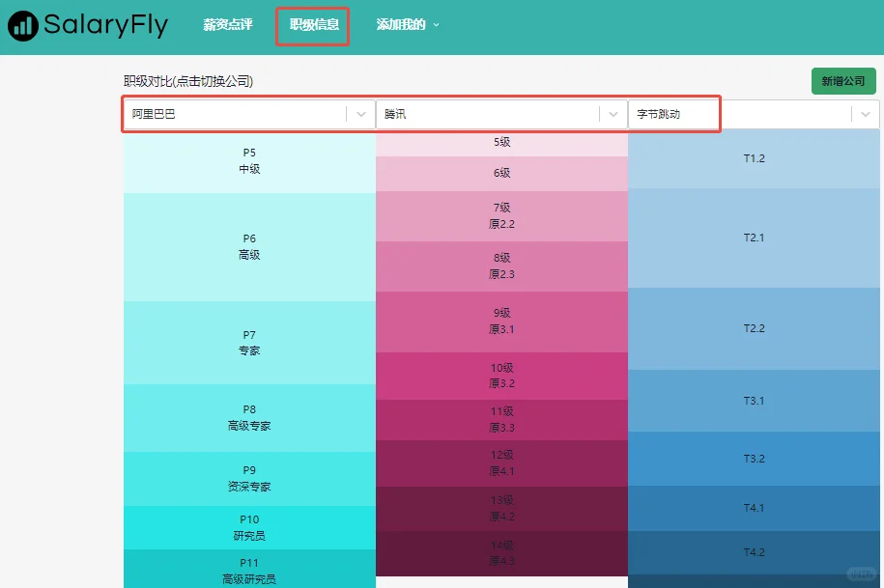884x588 pixels.
Task: Select the T3.1 level cell
Action: point(754,401)
